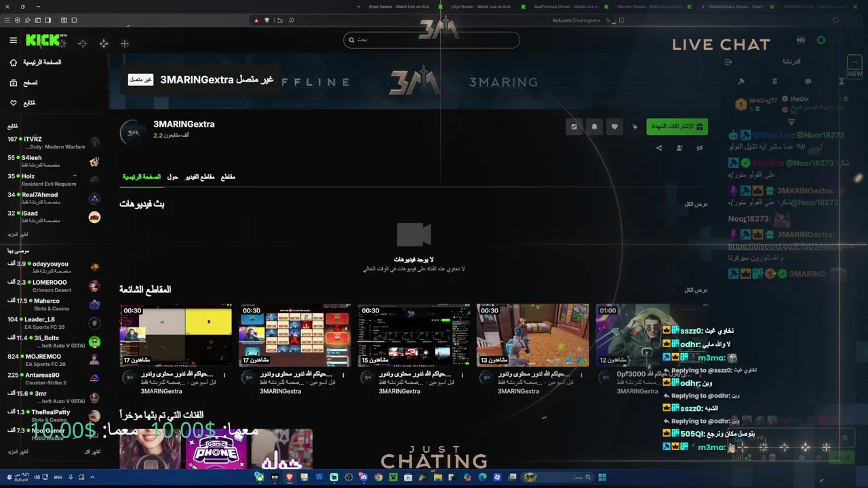Open LOMEROOO recommended channel
The image size is (868, 488).
[54, 285]
